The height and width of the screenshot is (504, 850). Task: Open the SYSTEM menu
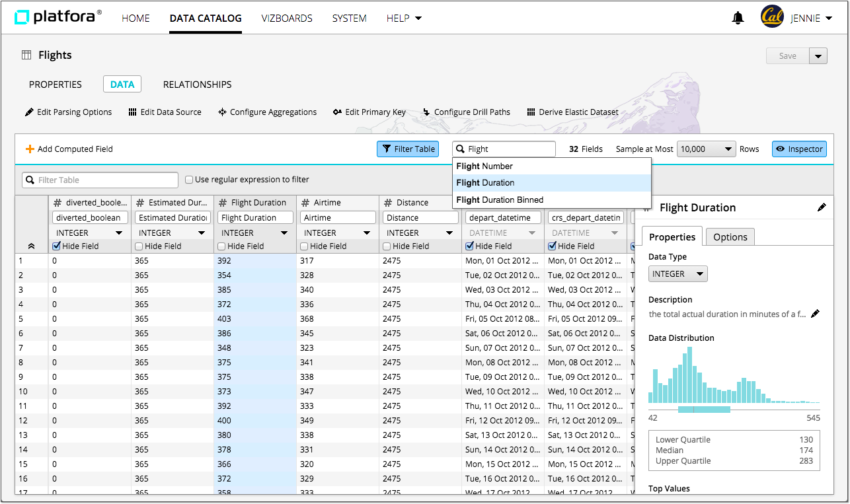[349, 18]
